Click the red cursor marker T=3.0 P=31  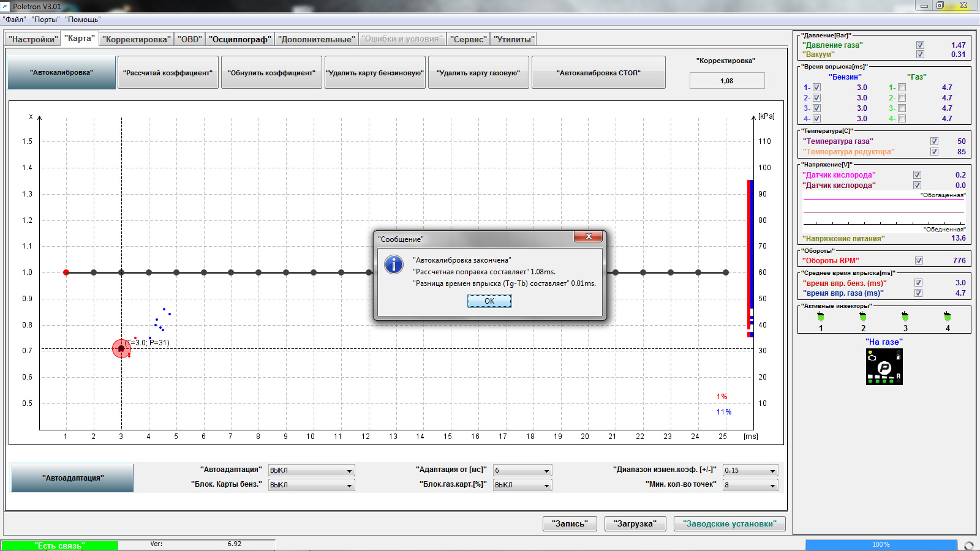[x=121, y=348]
